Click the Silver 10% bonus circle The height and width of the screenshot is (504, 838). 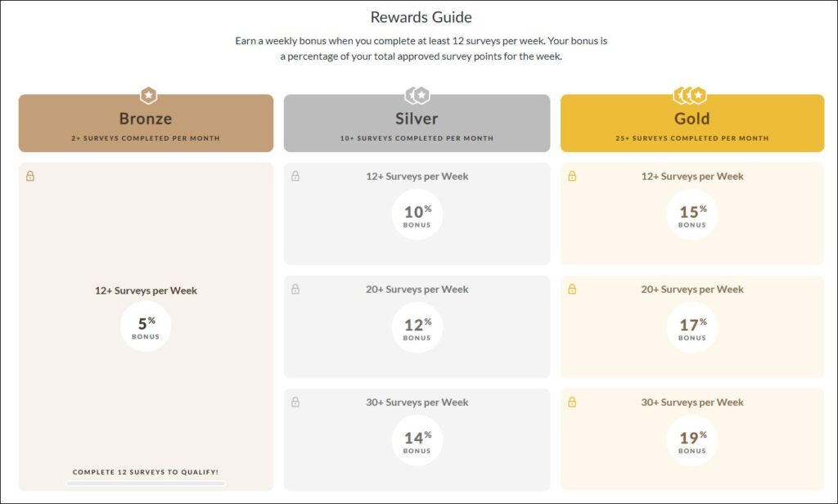(x=417, y=214)
